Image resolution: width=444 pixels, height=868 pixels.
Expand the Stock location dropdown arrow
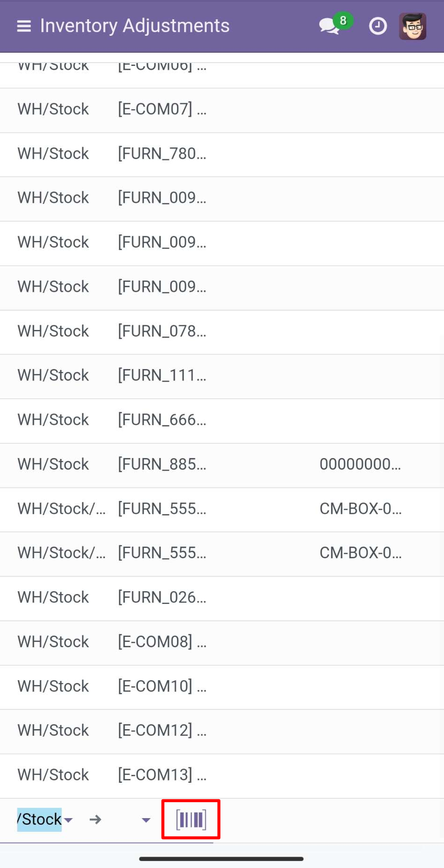coord(68,820)
